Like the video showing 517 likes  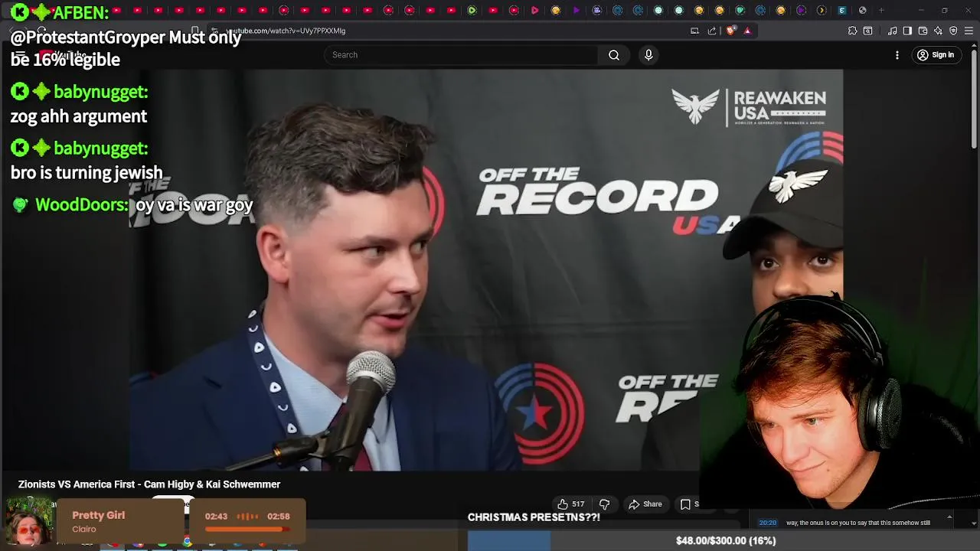tap(571, 504)
